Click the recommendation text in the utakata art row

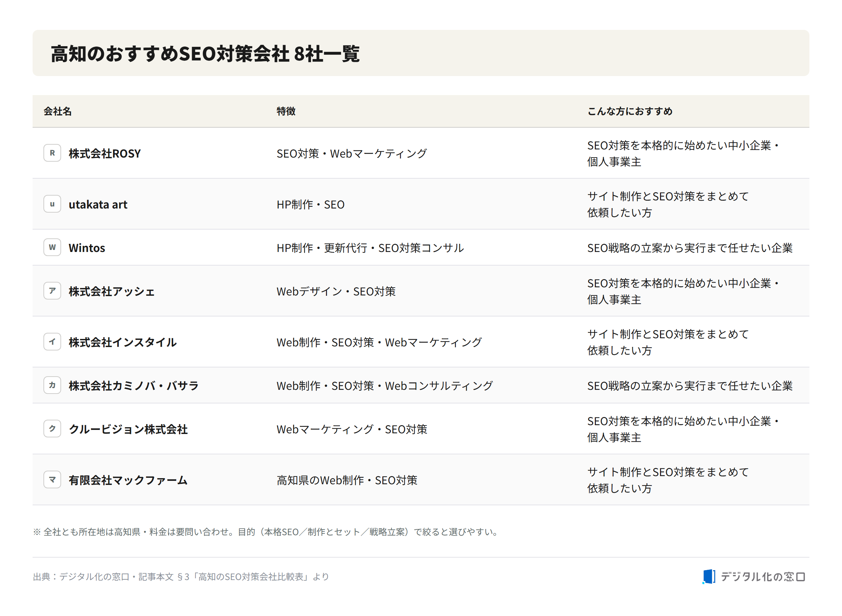668,204
